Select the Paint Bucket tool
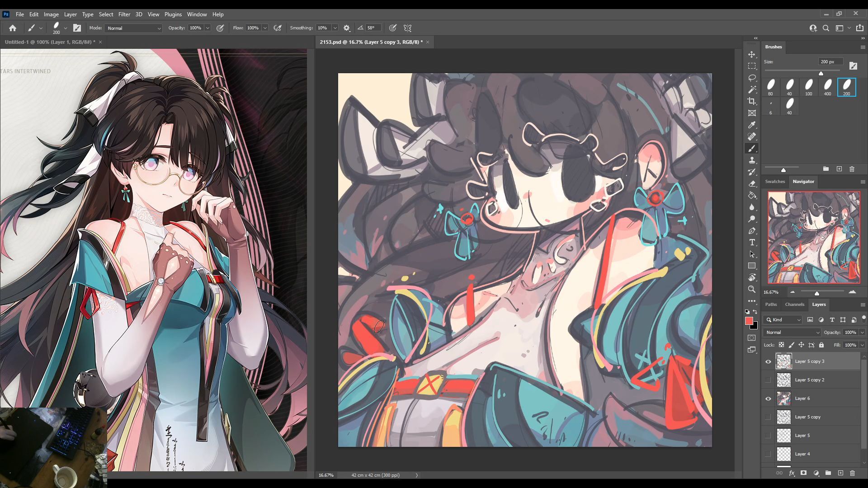The width and height of the screenshot is (868, 488). (752, 195)
